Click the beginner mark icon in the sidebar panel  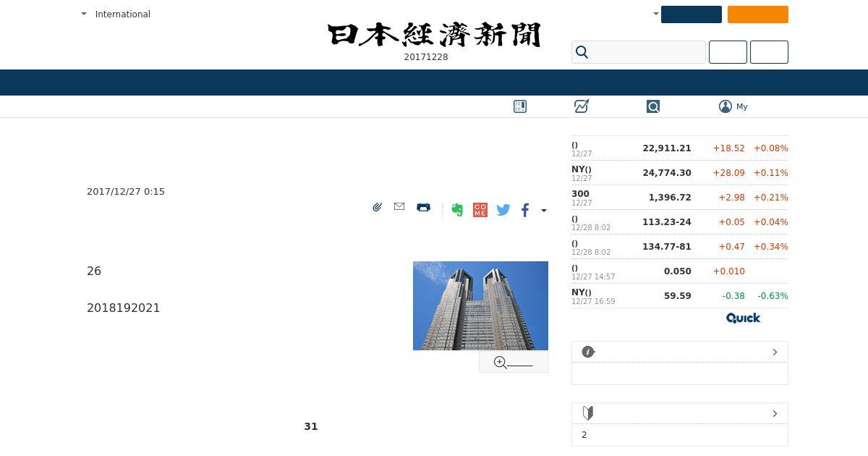(588, 413)
